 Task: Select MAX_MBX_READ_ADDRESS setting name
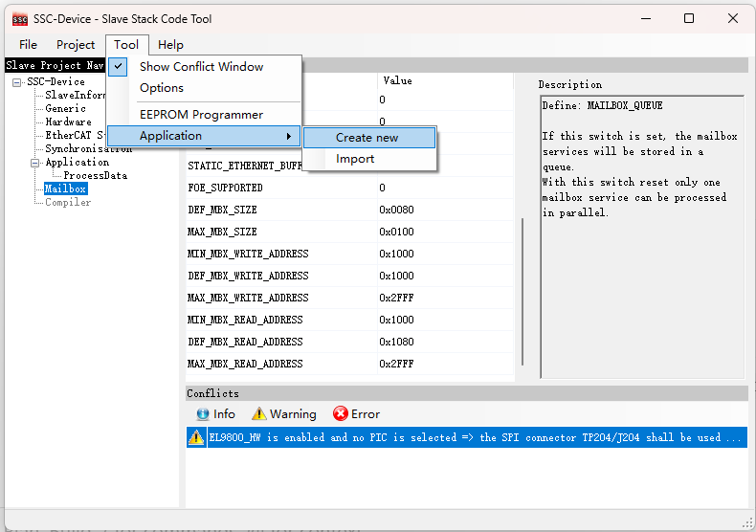pyautogui.click(x=245, y=364)
